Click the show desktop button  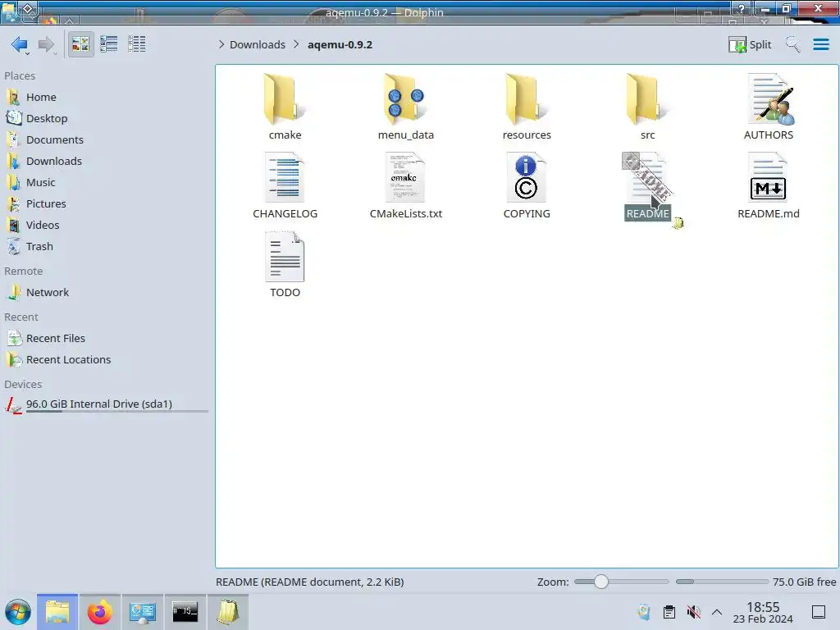pos(819,612)
